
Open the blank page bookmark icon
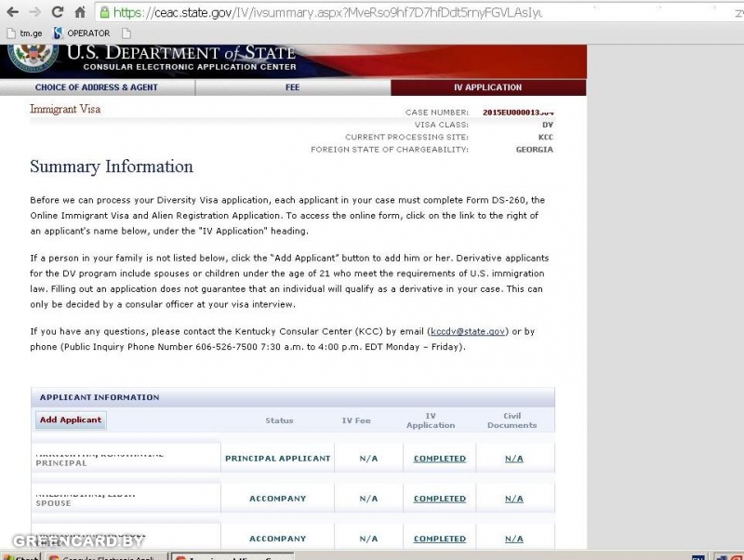[x=126, y=33]
